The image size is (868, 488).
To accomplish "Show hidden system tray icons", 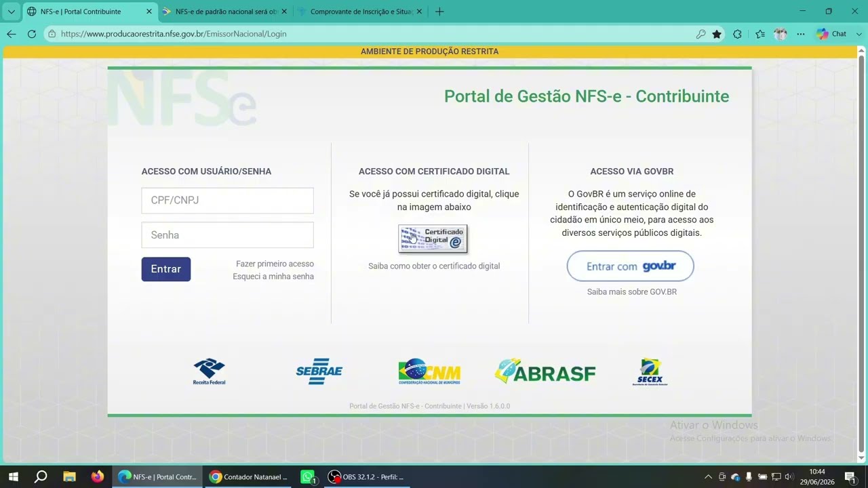I will [708, 477].
